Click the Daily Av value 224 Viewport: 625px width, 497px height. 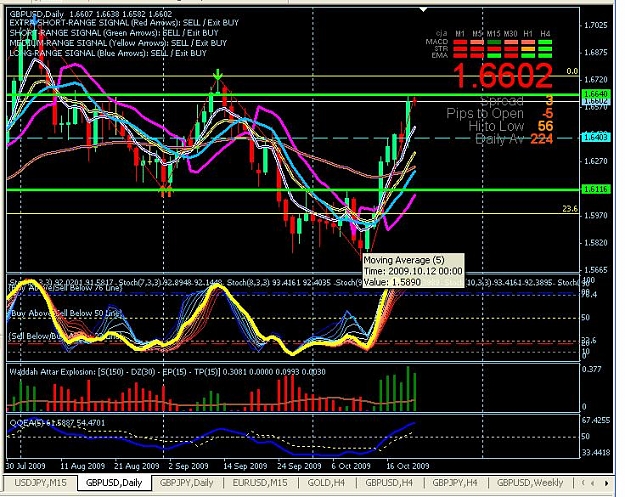click(541, 139)
